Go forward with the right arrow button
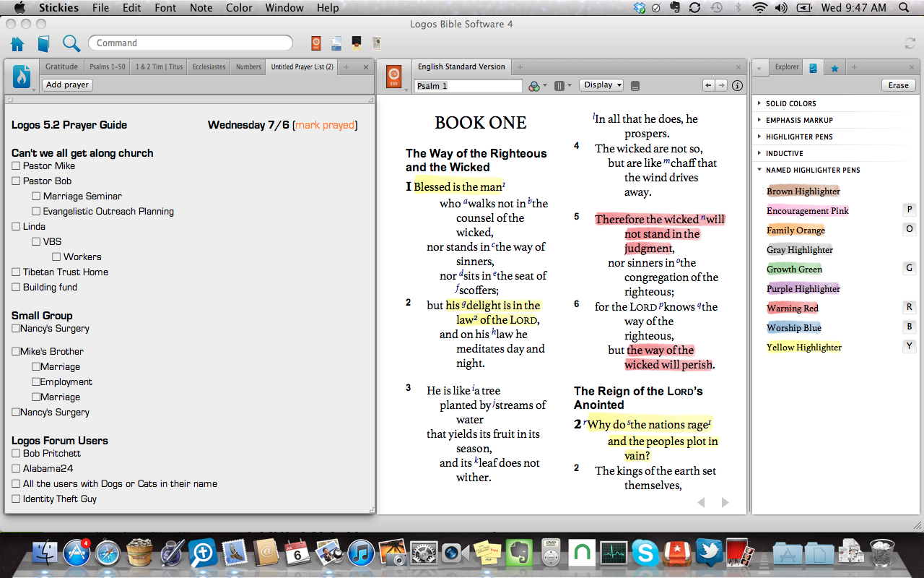Viewport: 924px width, 578px height. [721, 85]
